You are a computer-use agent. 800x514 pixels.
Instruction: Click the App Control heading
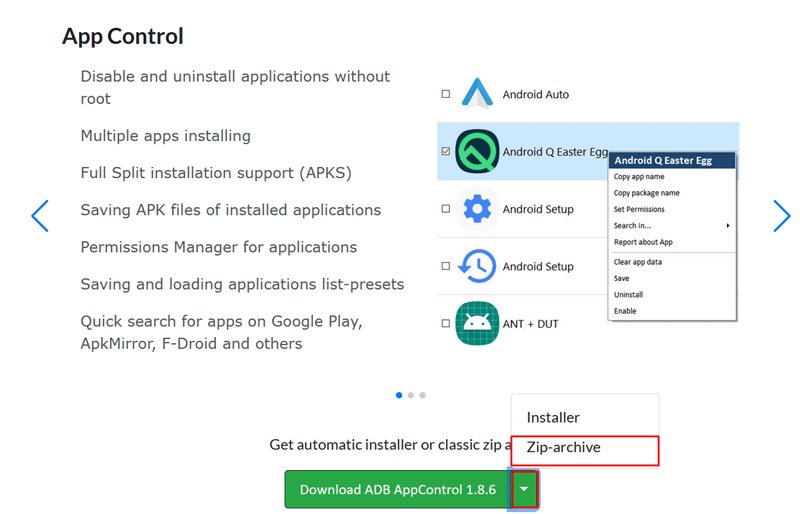coord(122,36)
